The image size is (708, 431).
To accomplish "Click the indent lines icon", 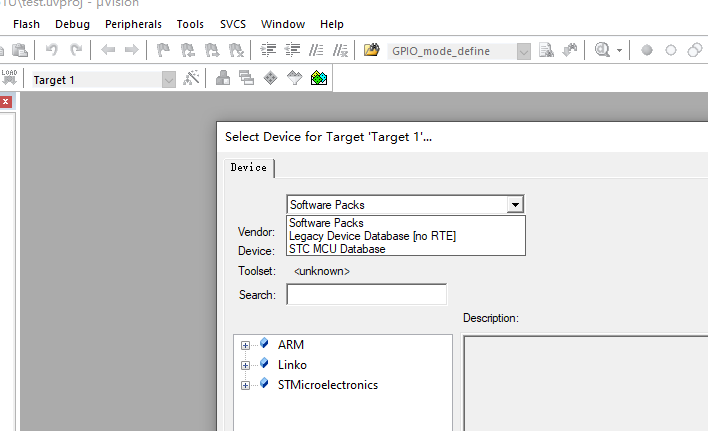I will click(269, 50).
